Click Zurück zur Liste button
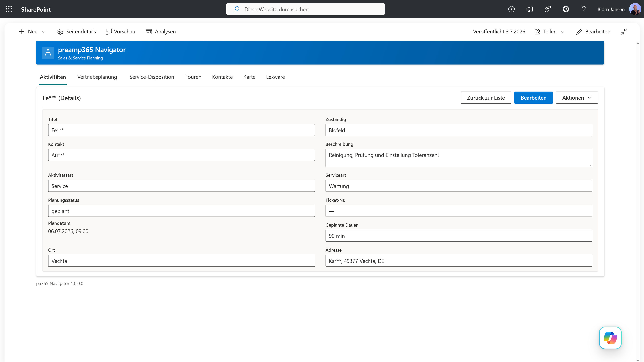 [486, 98]
